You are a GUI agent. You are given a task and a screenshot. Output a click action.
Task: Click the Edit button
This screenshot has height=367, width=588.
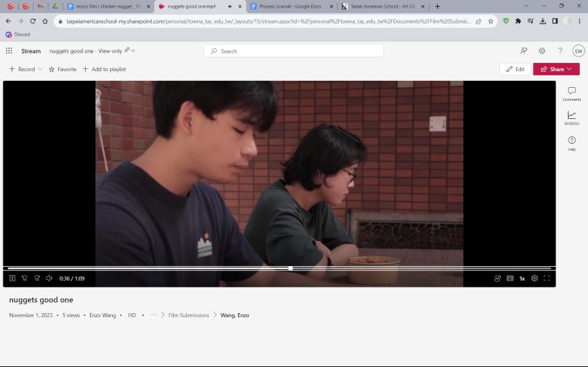coord(515,69)
